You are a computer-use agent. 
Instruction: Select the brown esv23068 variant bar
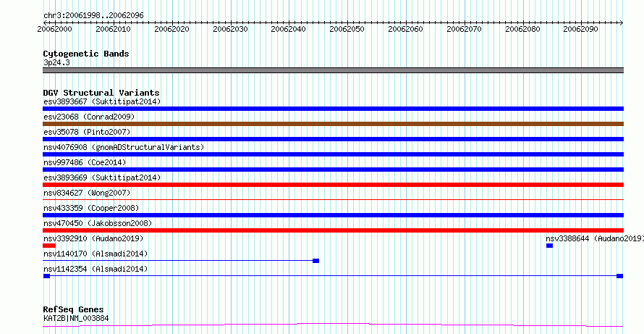(x=333, y=124)
